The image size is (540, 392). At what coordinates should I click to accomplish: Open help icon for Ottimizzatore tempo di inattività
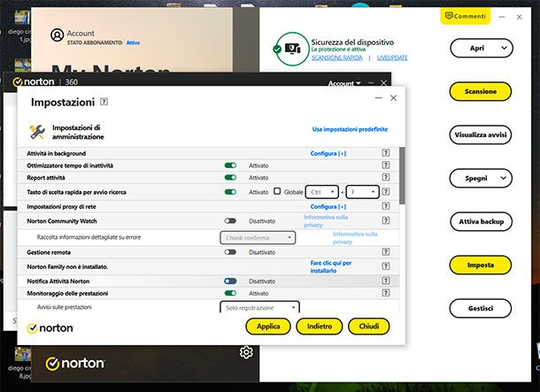pos(386,165)
